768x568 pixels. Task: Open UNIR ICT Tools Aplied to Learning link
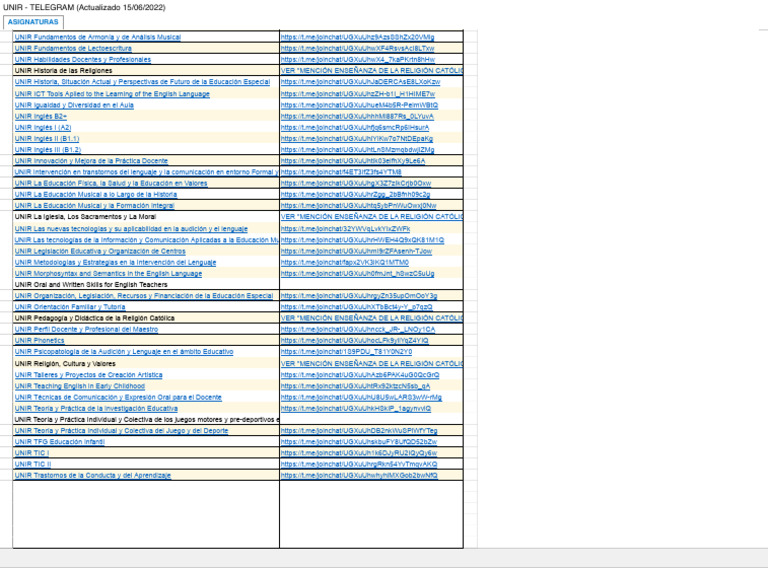[x=112, y=94]
